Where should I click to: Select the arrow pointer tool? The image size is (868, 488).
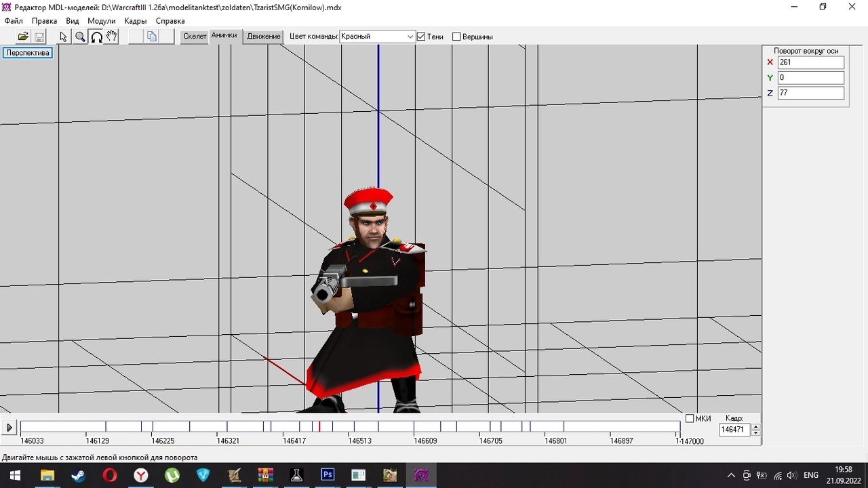tap(64, 37)
